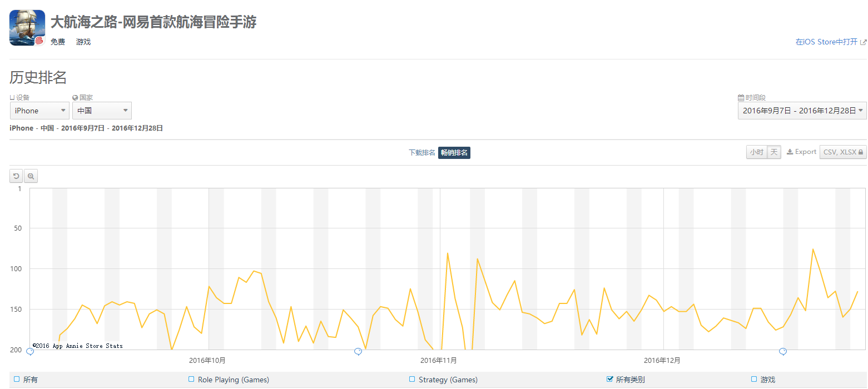This screenshot has width=868, height=389.
Task: Switch to the 下载排名 tab
Action: coord(421,153)
